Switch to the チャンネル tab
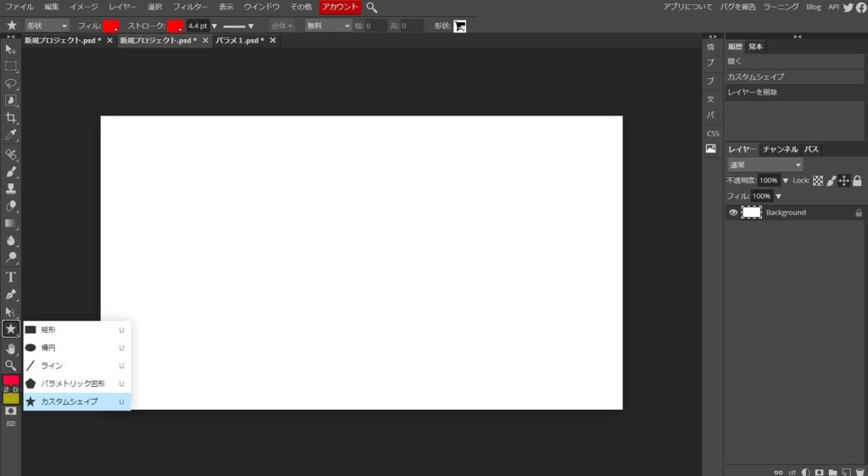 pos(780,149)
